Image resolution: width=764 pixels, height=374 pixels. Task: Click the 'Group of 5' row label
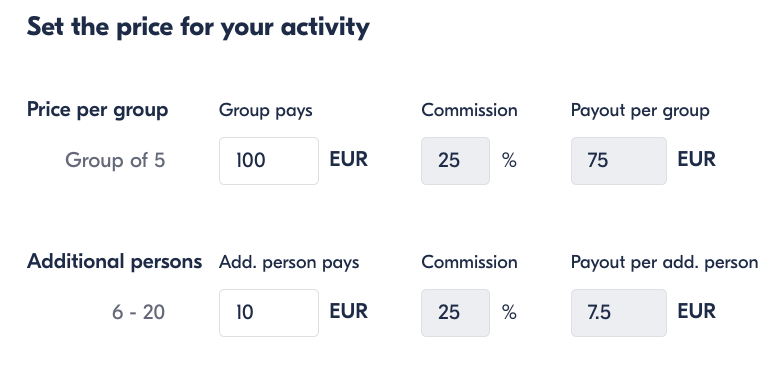[x=115, y=160]
